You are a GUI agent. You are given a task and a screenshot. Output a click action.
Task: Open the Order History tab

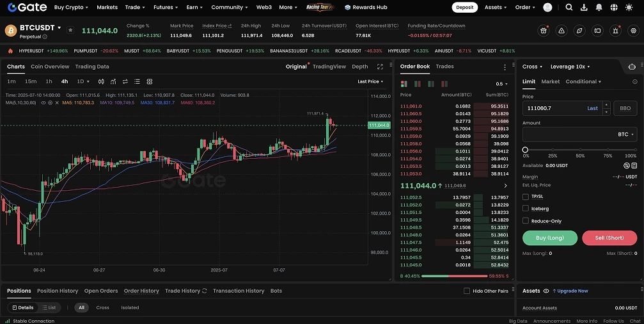pyautogui.click(x=141, y=291)
